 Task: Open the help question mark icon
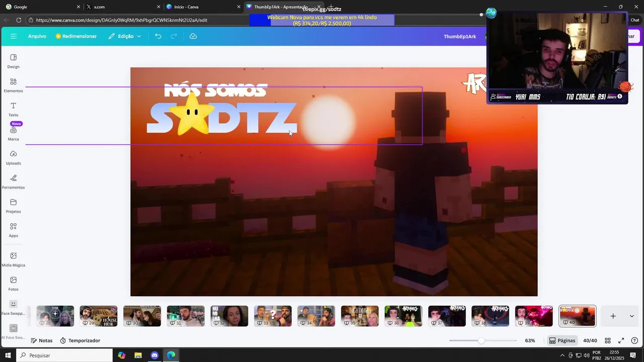tap(634, 340)
